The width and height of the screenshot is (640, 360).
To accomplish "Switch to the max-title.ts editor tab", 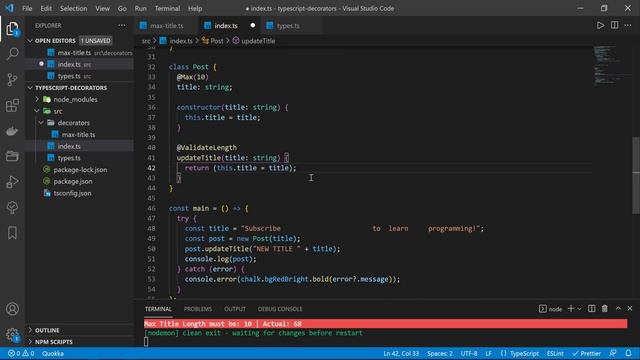I will [167, 26].
